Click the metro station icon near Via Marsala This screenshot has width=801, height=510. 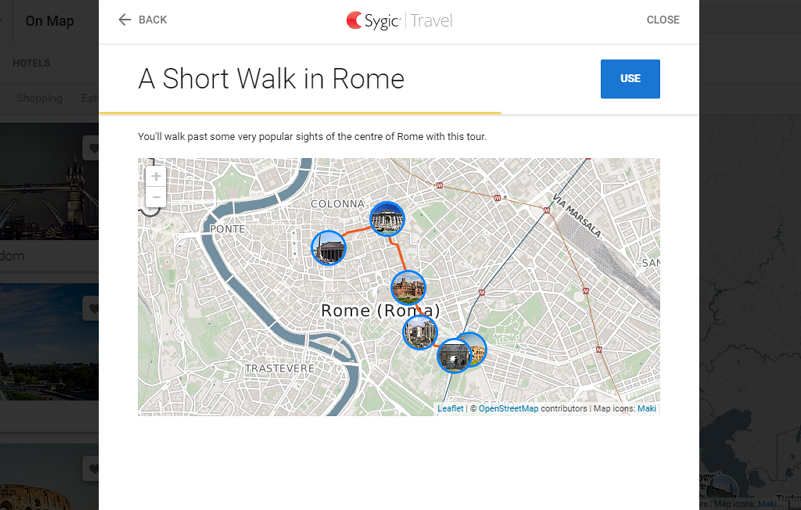coord(548,209)
